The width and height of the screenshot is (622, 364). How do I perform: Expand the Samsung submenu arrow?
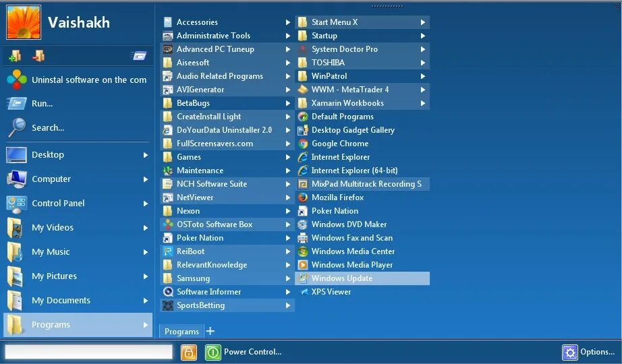(x=288, y=278)
